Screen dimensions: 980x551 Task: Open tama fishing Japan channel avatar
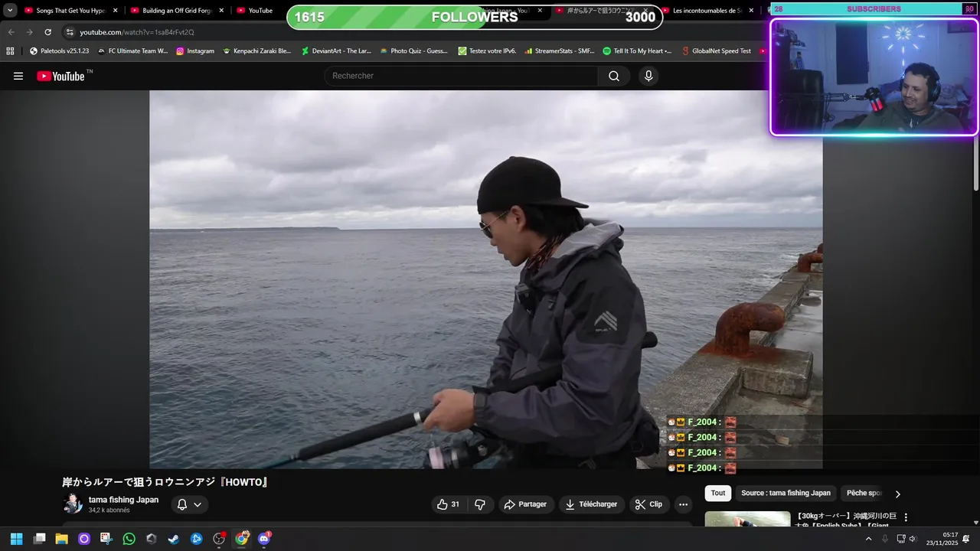[73, 504]
